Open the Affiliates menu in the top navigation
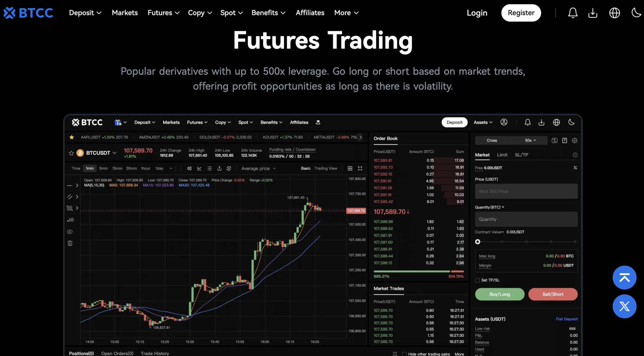The height and width of the screenshot is (356, 644). [x=310, y=13]
